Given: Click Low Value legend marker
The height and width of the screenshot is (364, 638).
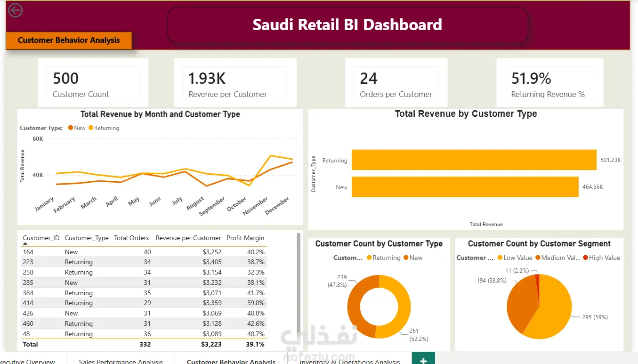Looking at the screenshot, I should coord(500,258).
